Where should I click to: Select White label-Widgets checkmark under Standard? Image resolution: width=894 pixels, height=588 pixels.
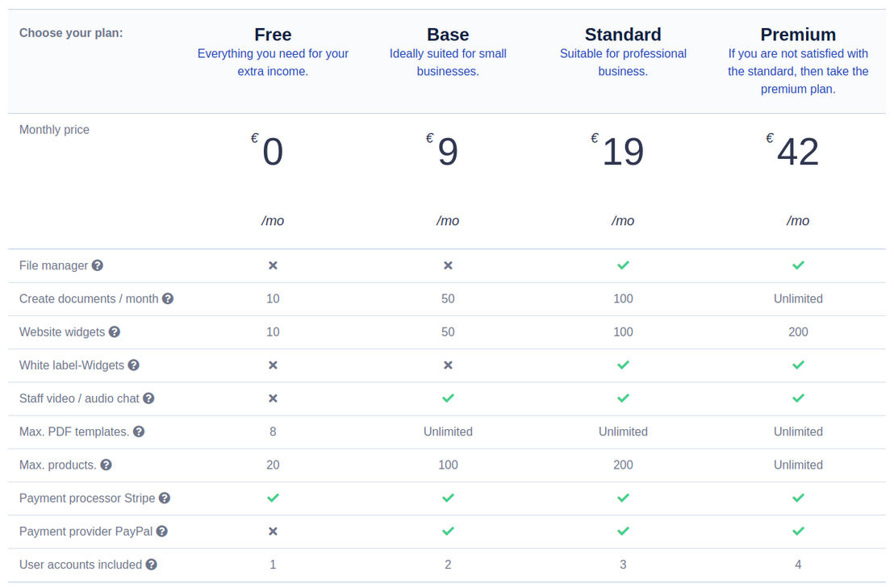coord(623,365)
